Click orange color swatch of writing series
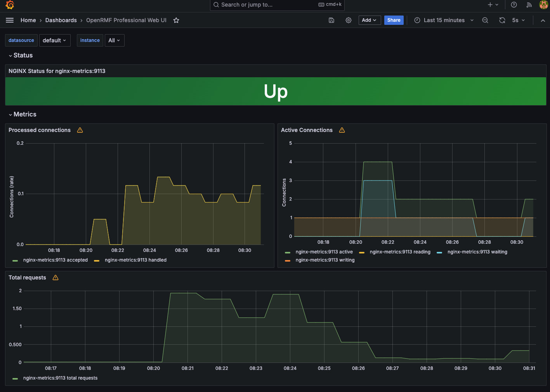Screen dimensions: 550x392 288,260
